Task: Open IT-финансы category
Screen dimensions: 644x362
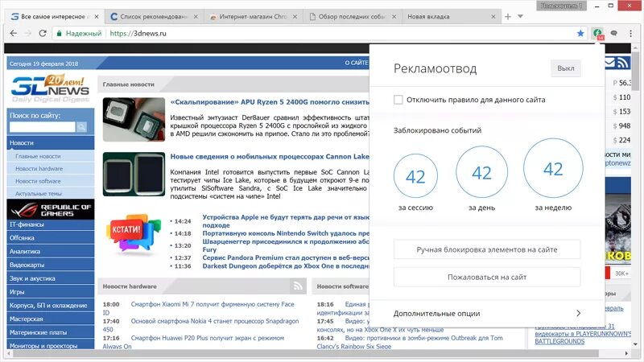Action: tap(50, 224)
